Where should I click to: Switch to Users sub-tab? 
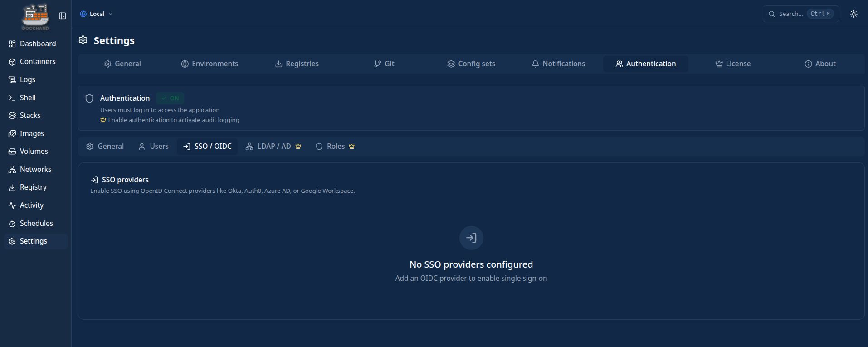pyautogui.click(x=153, y=147)
